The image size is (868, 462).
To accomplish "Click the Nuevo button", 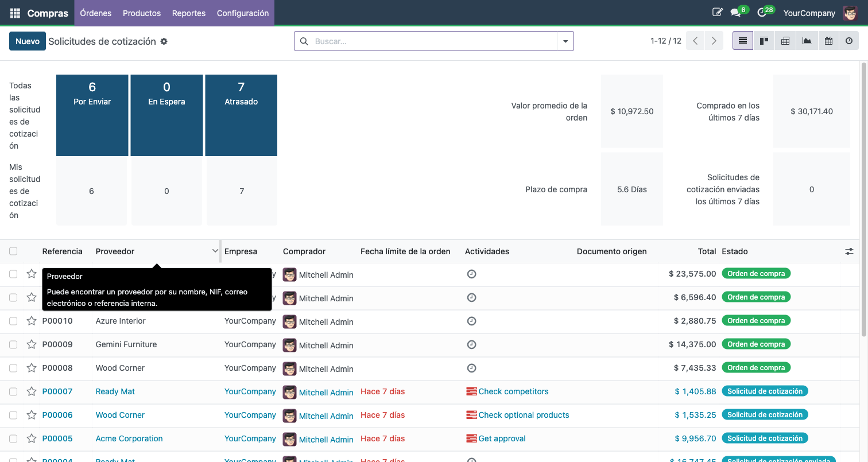I will (x=28, y=41).
